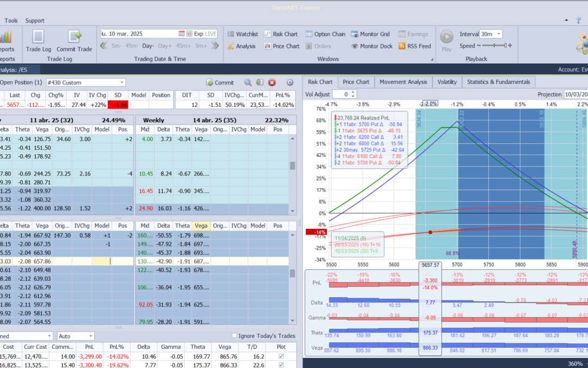Click the magnifier search icon beside Commit

point(248,83)
